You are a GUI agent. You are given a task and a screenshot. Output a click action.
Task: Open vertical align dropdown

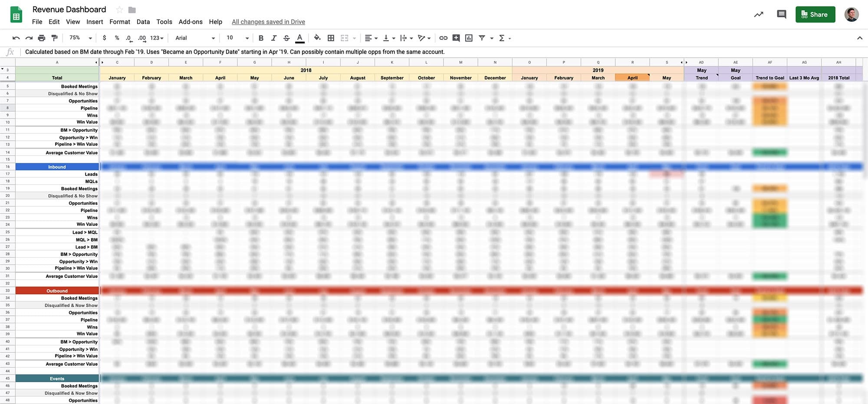pos(389,38)
